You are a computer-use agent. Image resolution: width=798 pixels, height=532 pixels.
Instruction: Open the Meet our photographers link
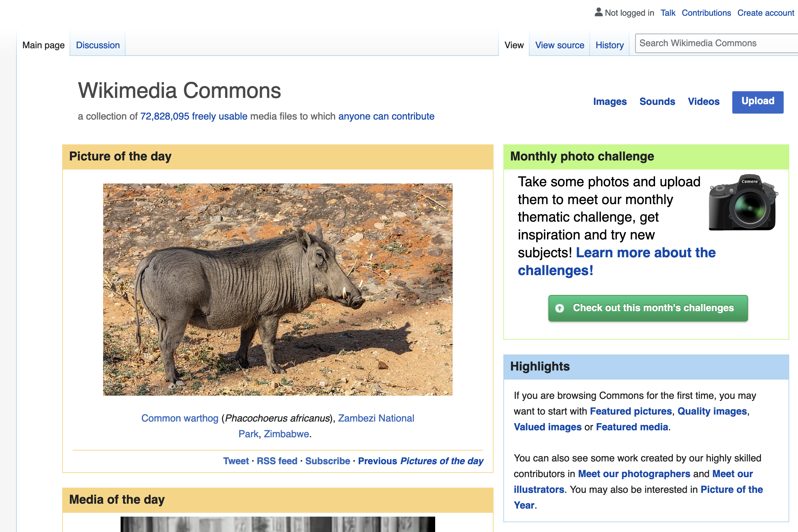634,474
